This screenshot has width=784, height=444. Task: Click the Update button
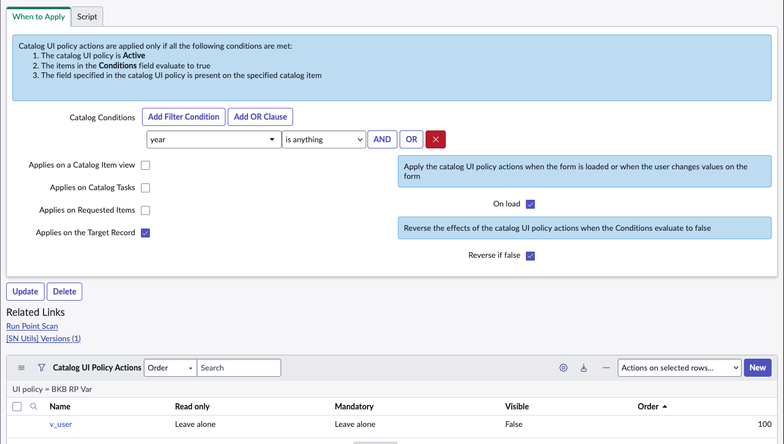click(25, 292)
